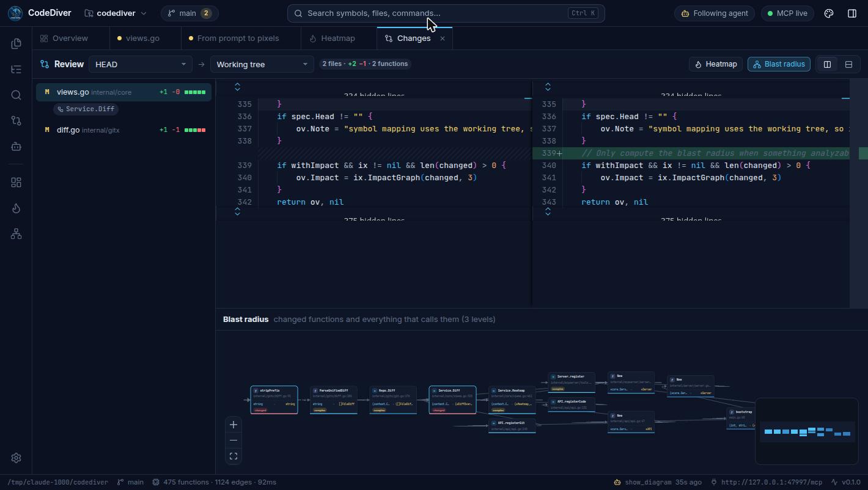Select the stripPrefix node in the graph
Image resolution: width=868 pixels, height=490 pixels.
point(274,400)
